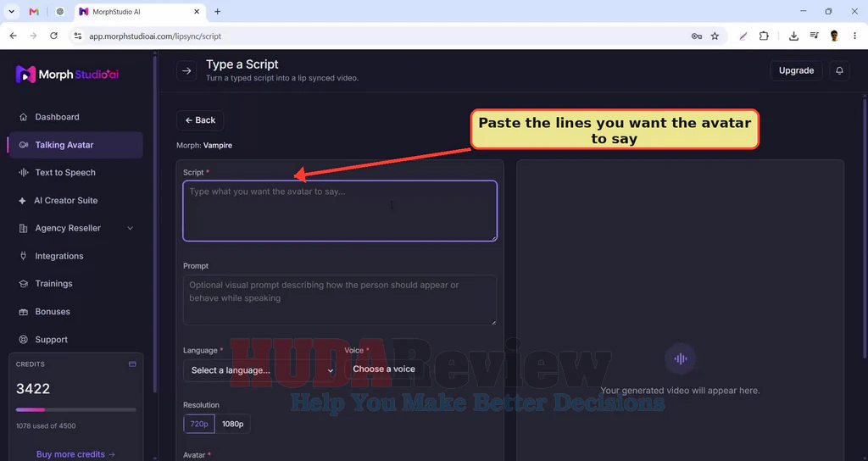This screenshot has height=461, width=868.
Task: Select Talking Avatar in the sidebar
Action: [x=75, y=145]
